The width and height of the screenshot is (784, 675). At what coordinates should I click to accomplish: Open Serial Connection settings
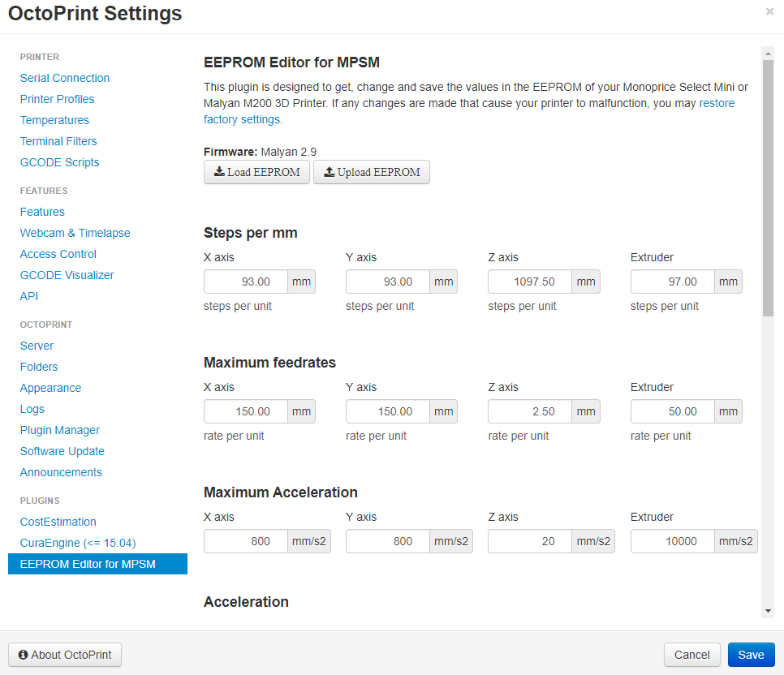click(x=64, y=78)
